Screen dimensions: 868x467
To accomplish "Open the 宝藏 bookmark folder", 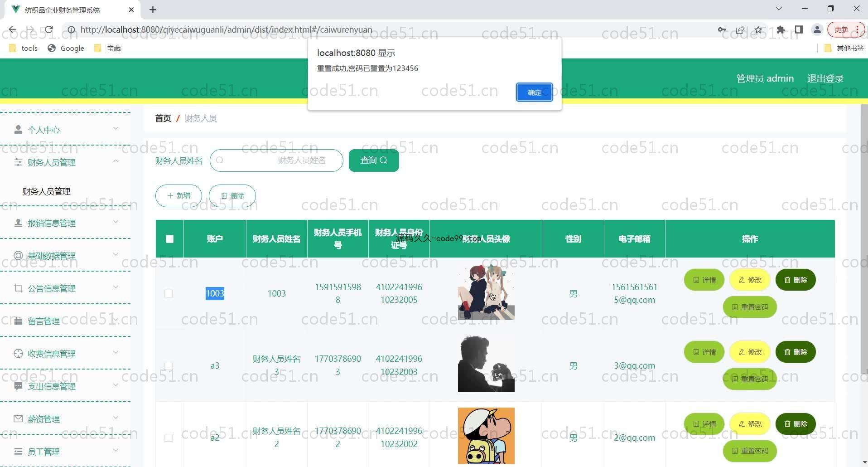I will tap(107, 48).
